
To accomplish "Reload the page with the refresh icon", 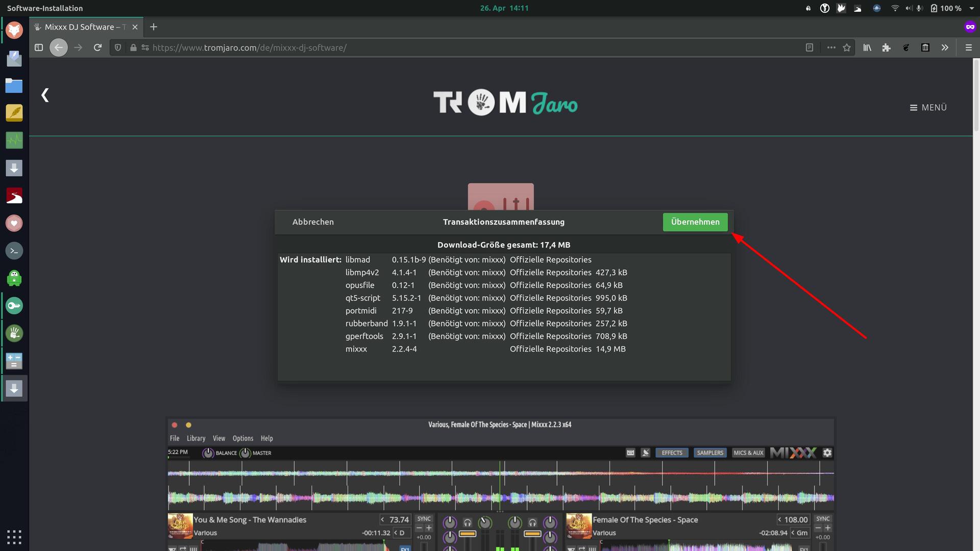I will click(97, 47).
